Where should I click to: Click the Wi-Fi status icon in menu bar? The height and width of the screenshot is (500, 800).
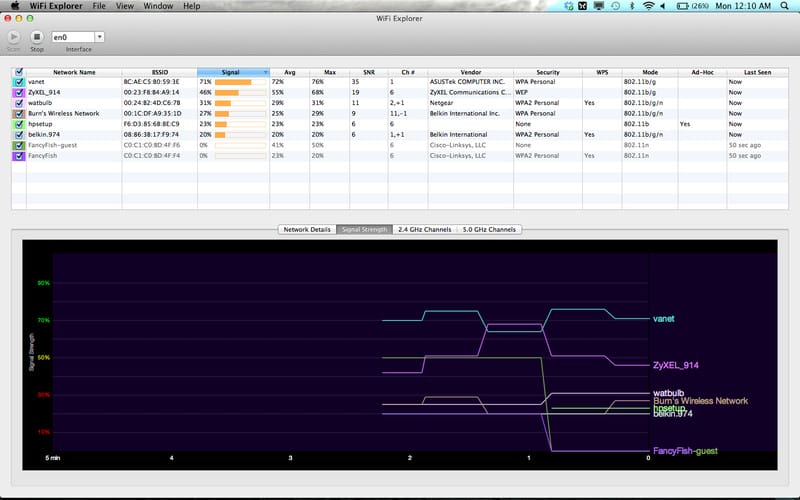[648, 6]
